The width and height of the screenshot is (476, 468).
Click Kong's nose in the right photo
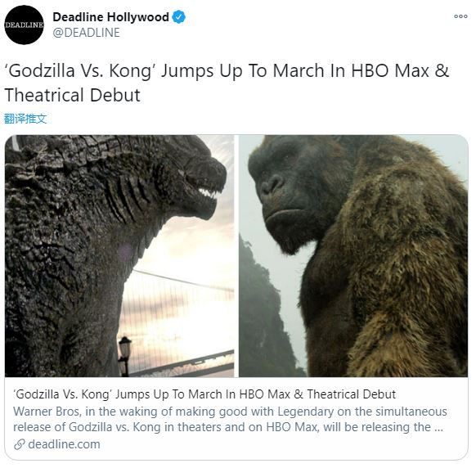pyautogui.click(x=272, y=184)
